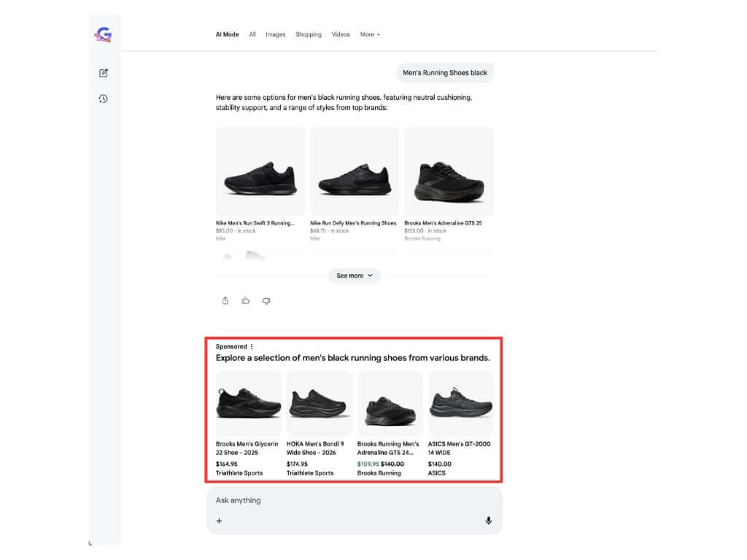Click the $174.95 price
747x560 pixels.
297,464
